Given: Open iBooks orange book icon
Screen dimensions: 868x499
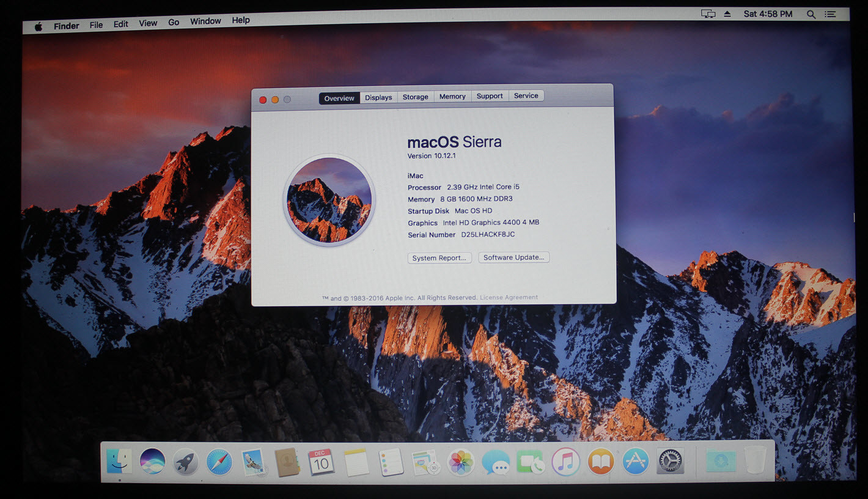Looking at the screenshot, I should (601, 462).
